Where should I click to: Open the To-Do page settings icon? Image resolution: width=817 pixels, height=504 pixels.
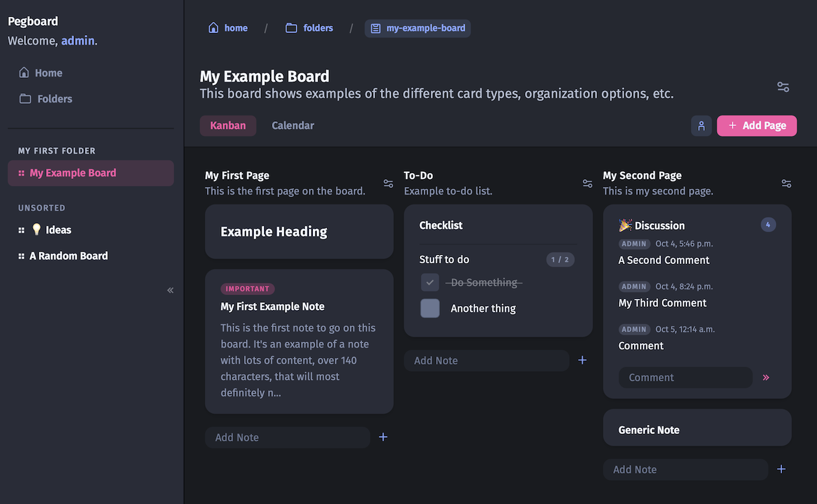[x=587, y=184]
